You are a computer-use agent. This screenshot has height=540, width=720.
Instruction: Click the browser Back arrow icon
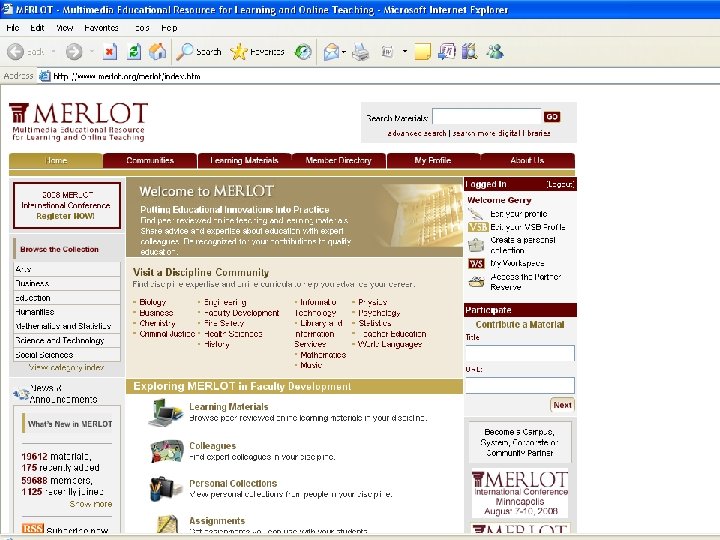[15, 52]
